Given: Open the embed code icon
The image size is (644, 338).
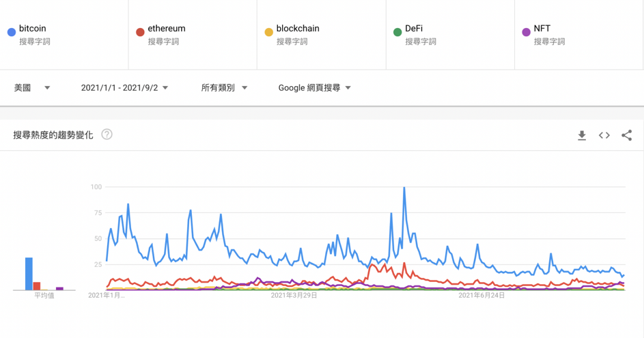Looking at the screenshot, I should (x=604, y=135).
